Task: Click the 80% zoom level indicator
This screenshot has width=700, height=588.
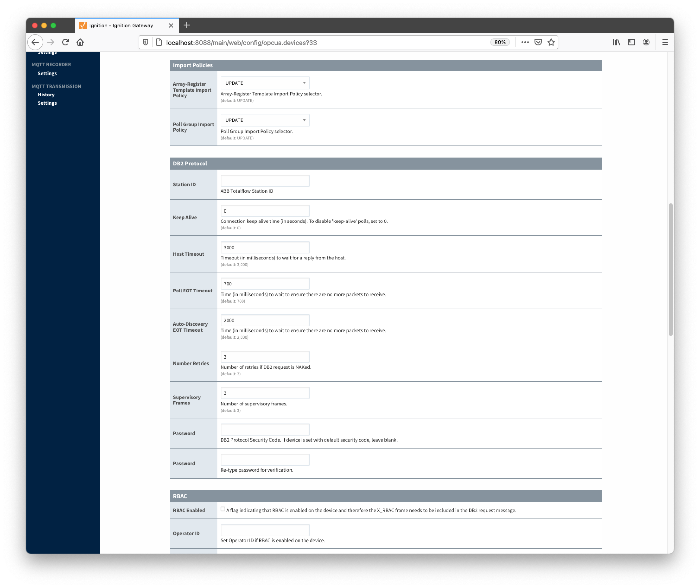Action: click(500, 42)
